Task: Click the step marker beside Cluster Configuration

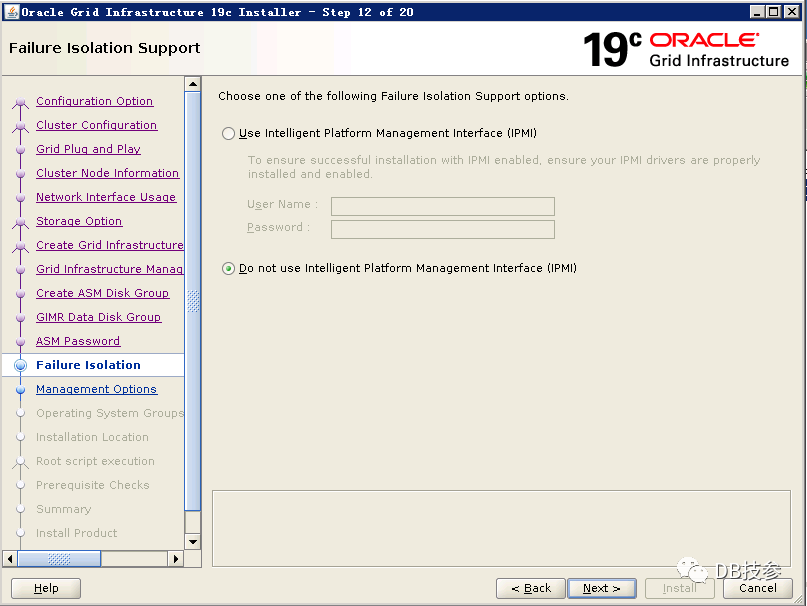Action: tap(20, 126)
